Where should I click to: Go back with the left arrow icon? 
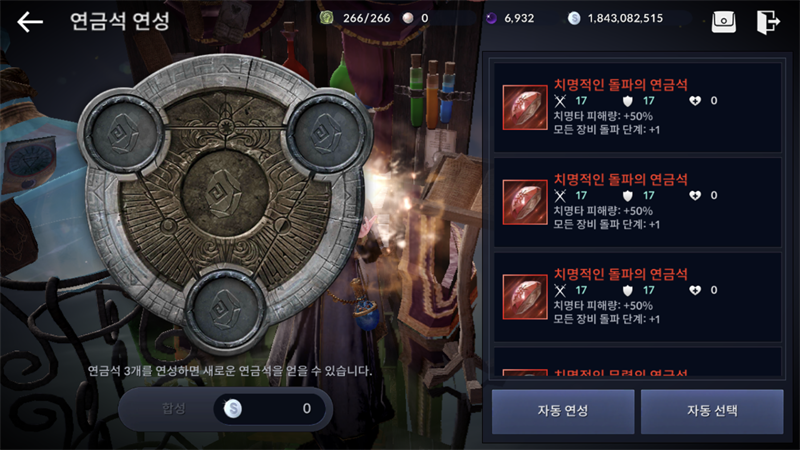click(x=30, y=22)
